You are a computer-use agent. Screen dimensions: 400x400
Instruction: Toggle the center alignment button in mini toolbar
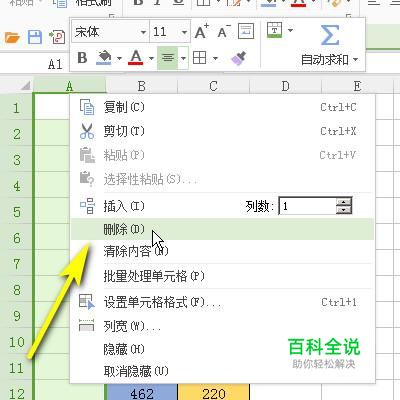point(168,58)
